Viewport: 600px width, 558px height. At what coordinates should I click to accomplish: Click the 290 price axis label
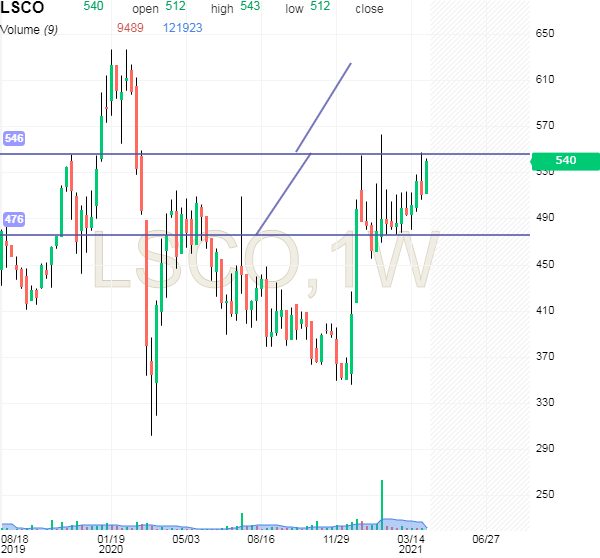[545, 448]
